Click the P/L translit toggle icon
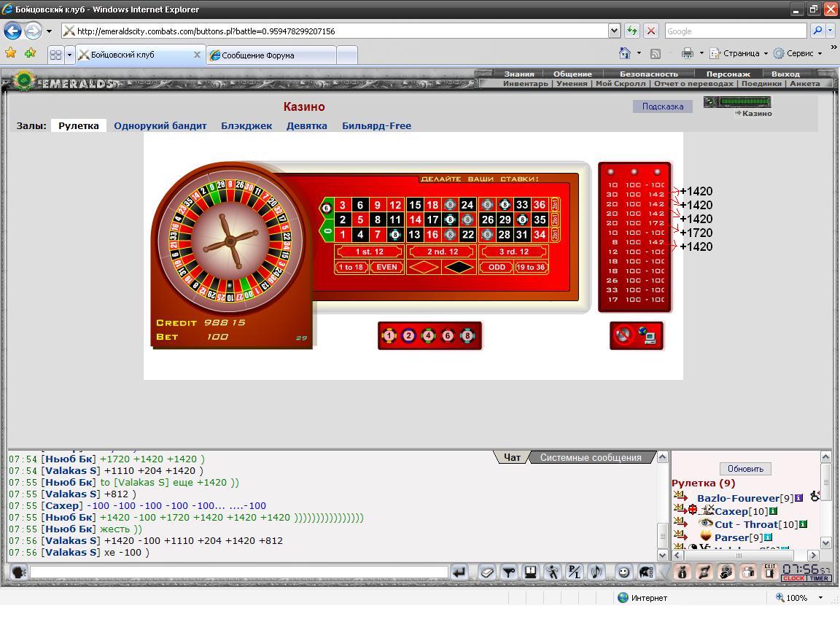 (x=575, y=572)
